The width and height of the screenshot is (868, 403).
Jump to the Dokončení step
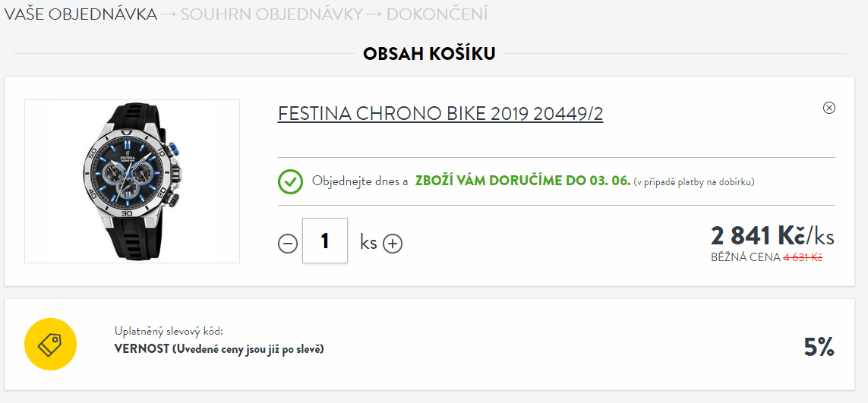(437, 14)
